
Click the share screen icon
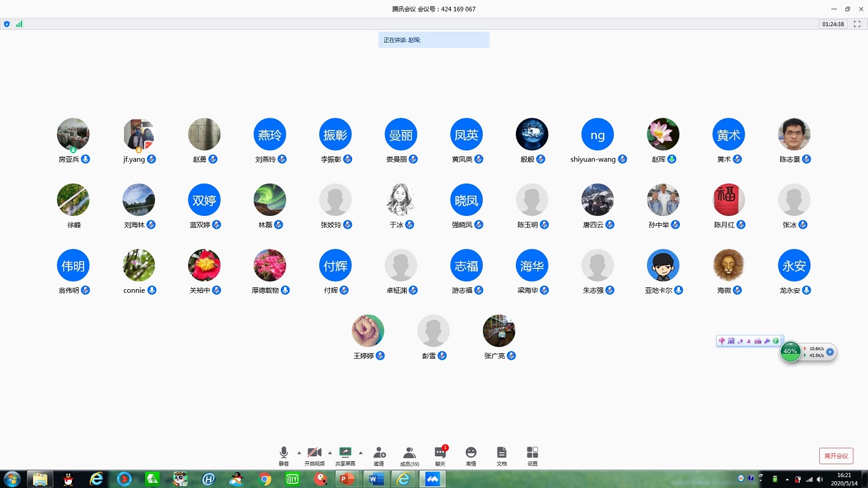(x=345, y=455)
